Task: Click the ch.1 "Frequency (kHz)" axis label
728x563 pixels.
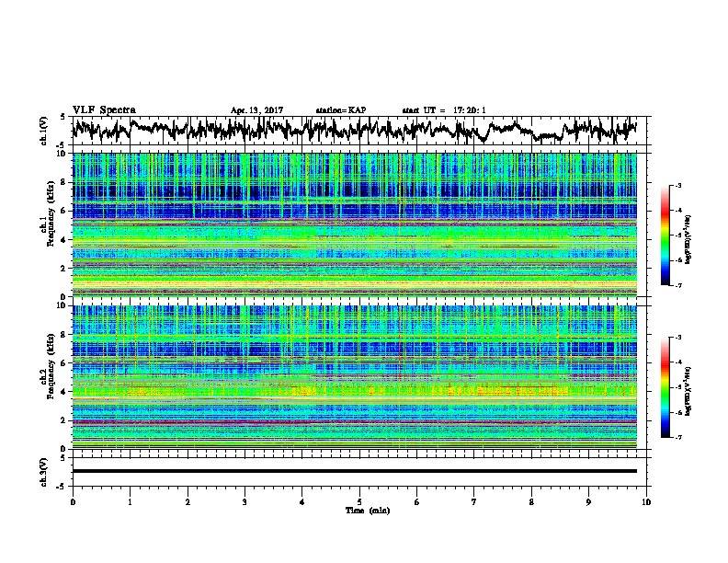Action: pos(51,214)
